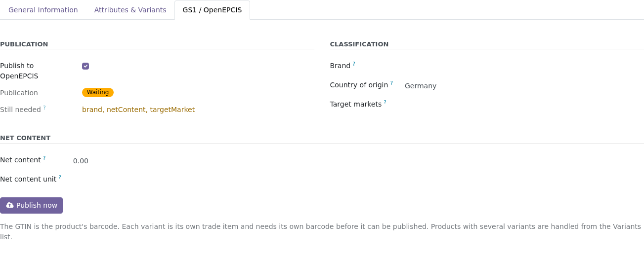Click the Net content unit help icon
The height and width of the screenshot is (258, 644).
pyautogui.click(x=60, y=177)
